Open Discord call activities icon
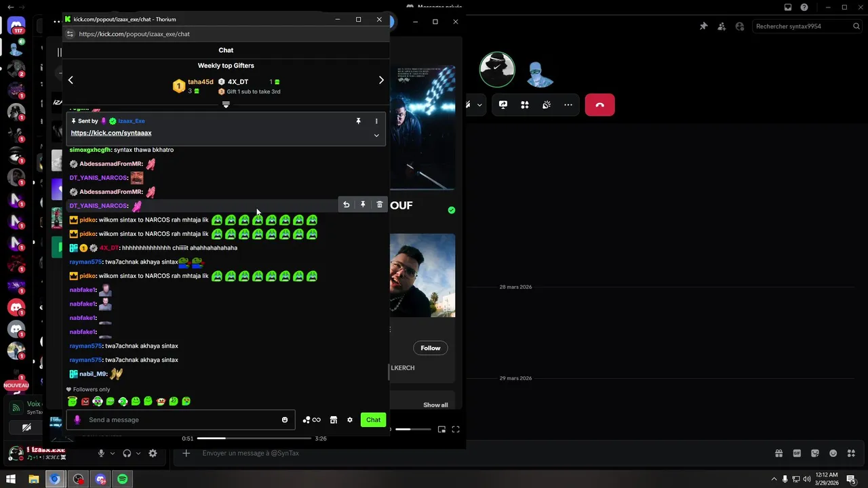Image resolution: width=868 pixels, height=488 pixels. click(525, 105)
